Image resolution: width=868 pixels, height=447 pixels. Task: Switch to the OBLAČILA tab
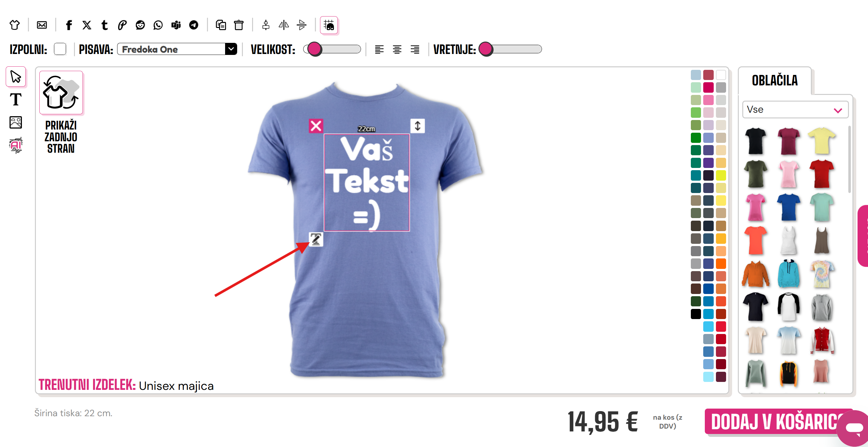(x=775, y=81)
